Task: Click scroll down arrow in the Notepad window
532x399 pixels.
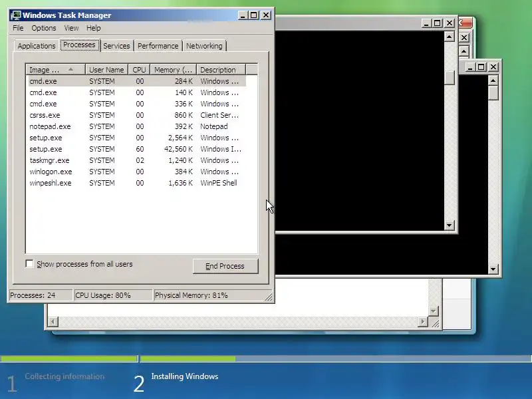Action: pos(434,311)
